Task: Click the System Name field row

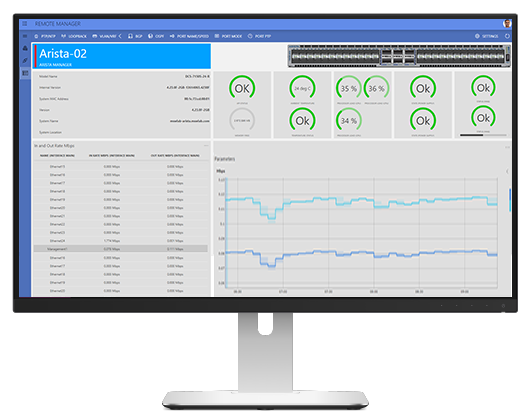Action: pos(124,121)
